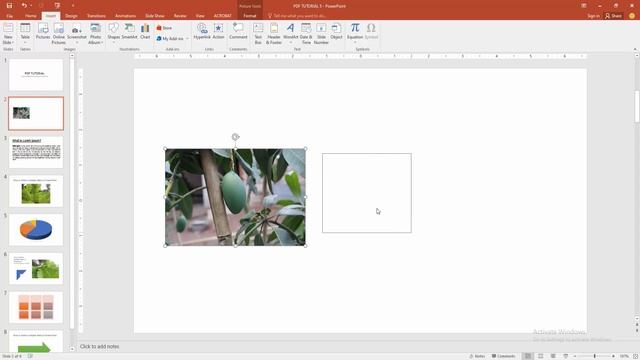
Task: Open the WordArt styles gallery
Action: coord(290,33)
